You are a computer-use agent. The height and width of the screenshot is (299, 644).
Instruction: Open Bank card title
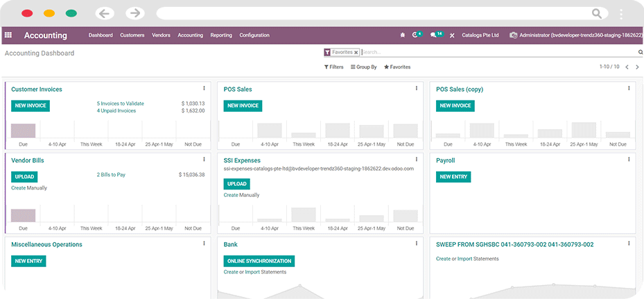230,244
